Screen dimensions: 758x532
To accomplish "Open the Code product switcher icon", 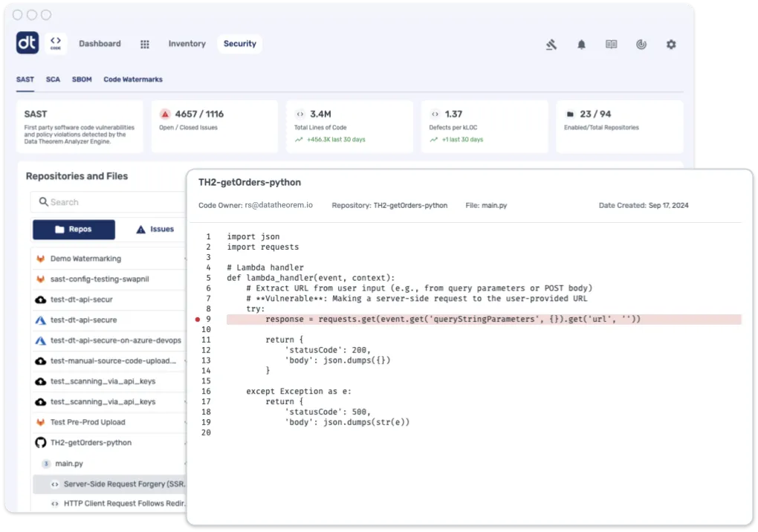I will pyautogui.click(x=56, y=43).
